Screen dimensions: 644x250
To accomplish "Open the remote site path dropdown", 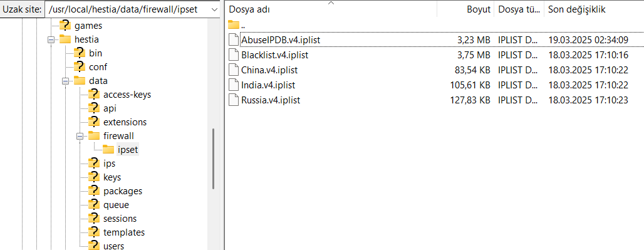I will click(214, 10).
